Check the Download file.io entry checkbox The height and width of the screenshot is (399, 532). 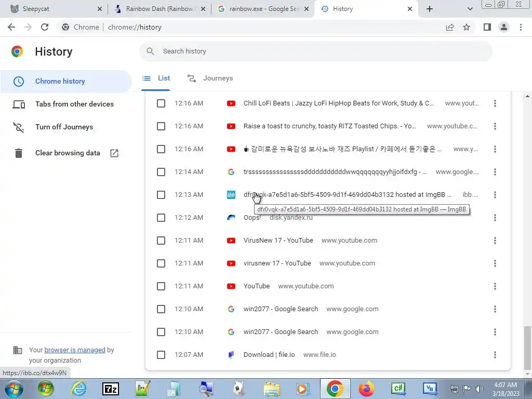[x=161, y=355]
